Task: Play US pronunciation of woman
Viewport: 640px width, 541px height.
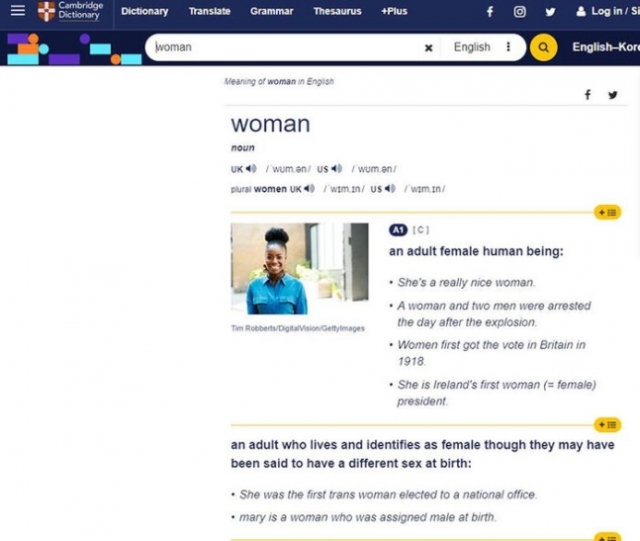Action: [336, 168]
